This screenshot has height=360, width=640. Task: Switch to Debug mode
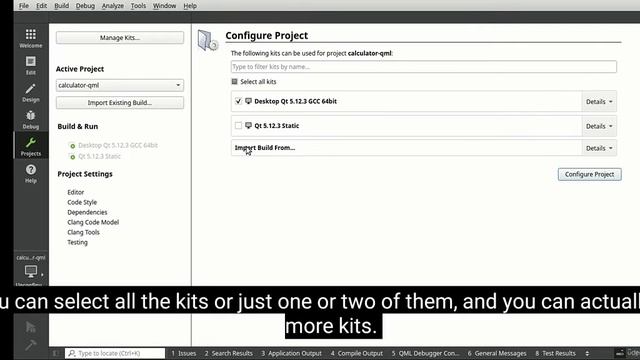[31, 120]
